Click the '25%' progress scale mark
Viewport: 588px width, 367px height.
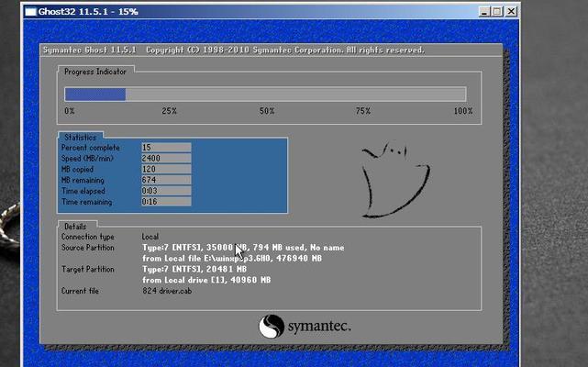(x=169, y=111)
